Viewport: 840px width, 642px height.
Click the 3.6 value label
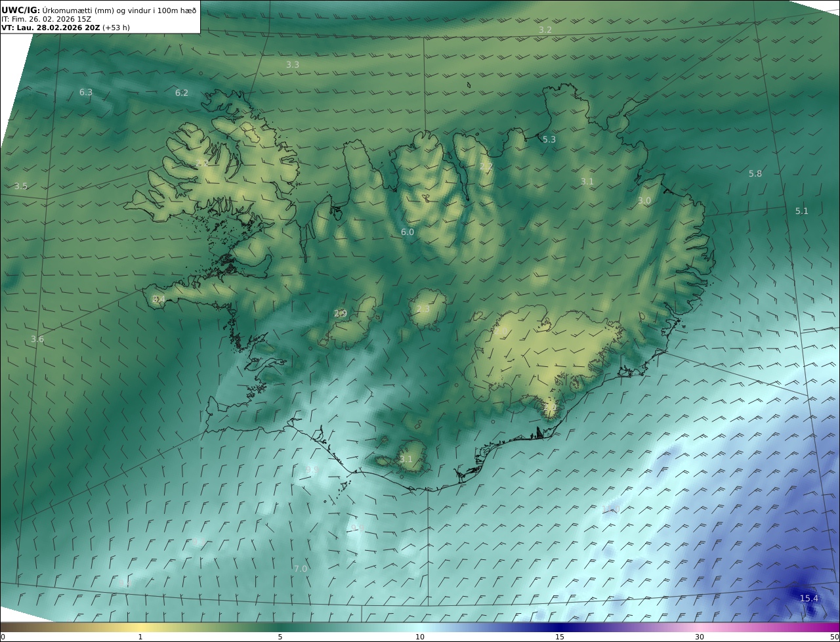click(x=37, y=339)
